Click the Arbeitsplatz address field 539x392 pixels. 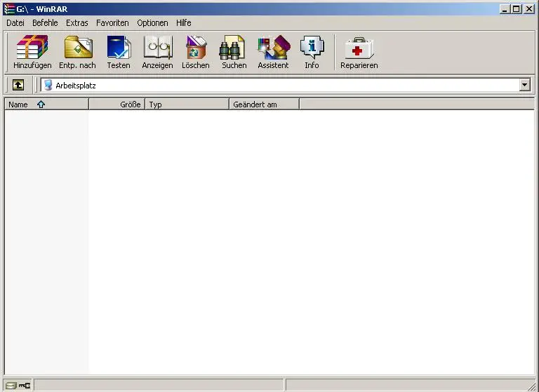pos(286,85)
